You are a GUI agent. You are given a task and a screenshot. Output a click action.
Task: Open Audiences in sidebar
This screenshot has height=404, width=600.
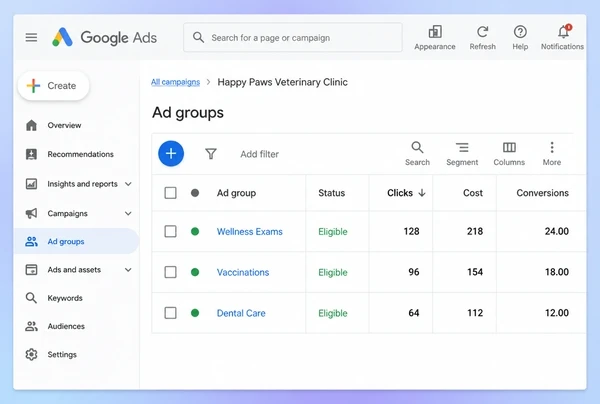coord(66,326)
